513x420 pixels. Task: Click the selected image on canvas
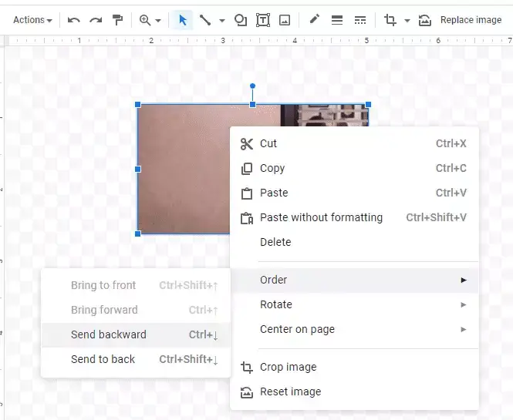(x=184, y=169)
